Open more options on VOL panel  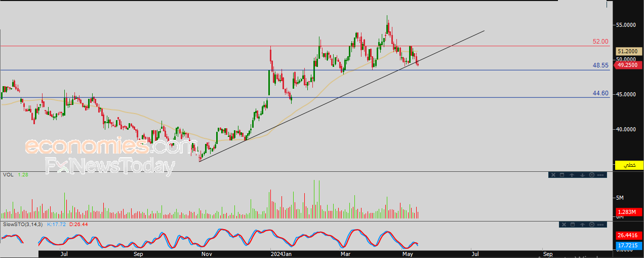tap(600, 175)
